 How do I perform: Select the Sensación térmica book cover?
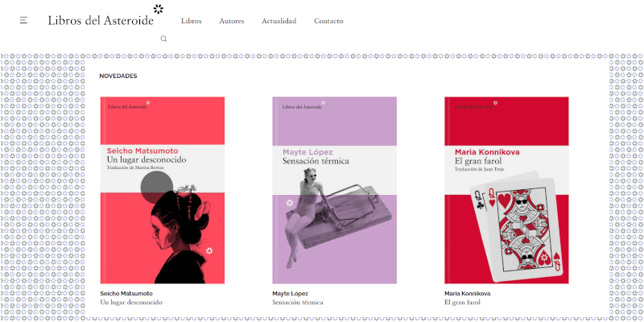click(x=335, y=190)
